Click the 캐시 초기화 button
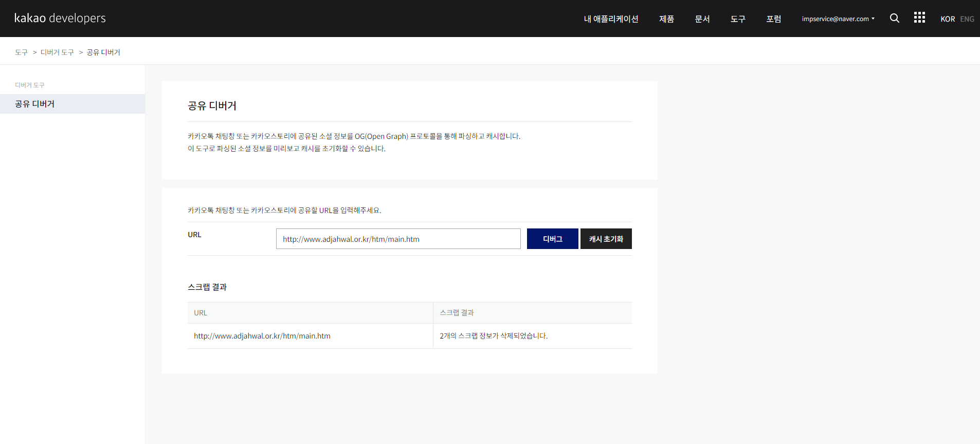The width and height of the screenshot is (980, 444). [x=606, y=239]
